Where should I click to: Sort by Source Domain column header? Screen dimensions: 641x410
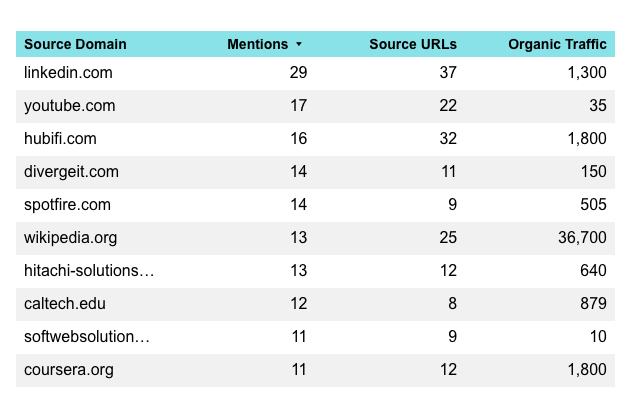75,44
